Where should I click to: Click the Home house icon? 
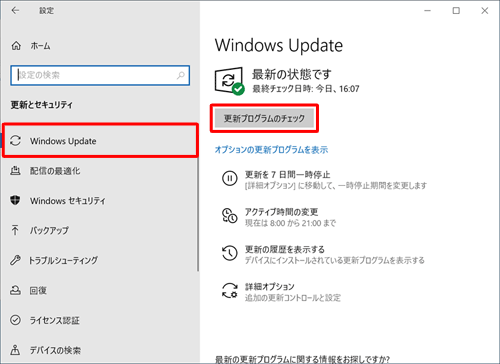click(16, 46)
